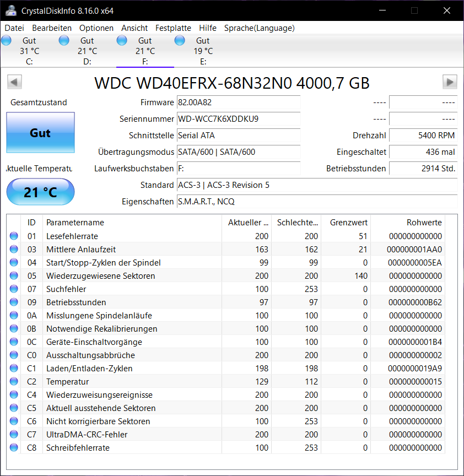Open the Sprache(Language) menu
Screen dimensions: 464x476
coord(260,28)
